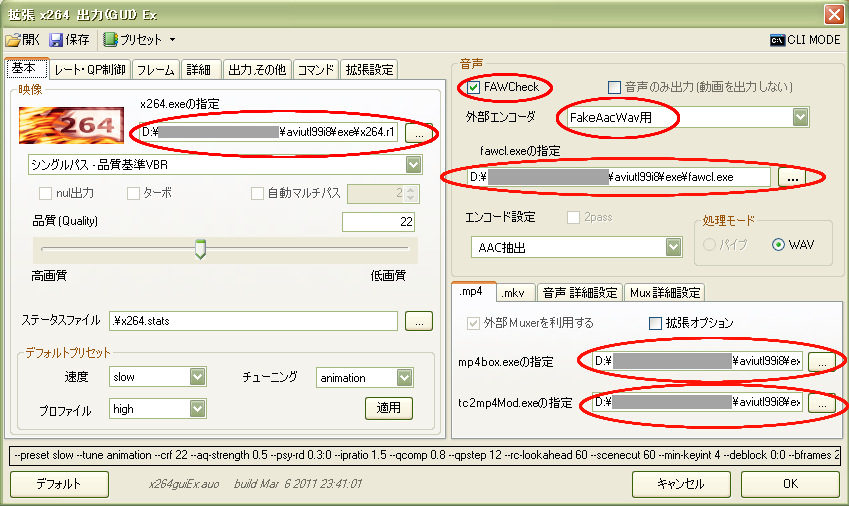This screenshot has width=849, height=506.
Task: Browse for tc2mp4Mod.exe file path
Action: coord(820,403)
